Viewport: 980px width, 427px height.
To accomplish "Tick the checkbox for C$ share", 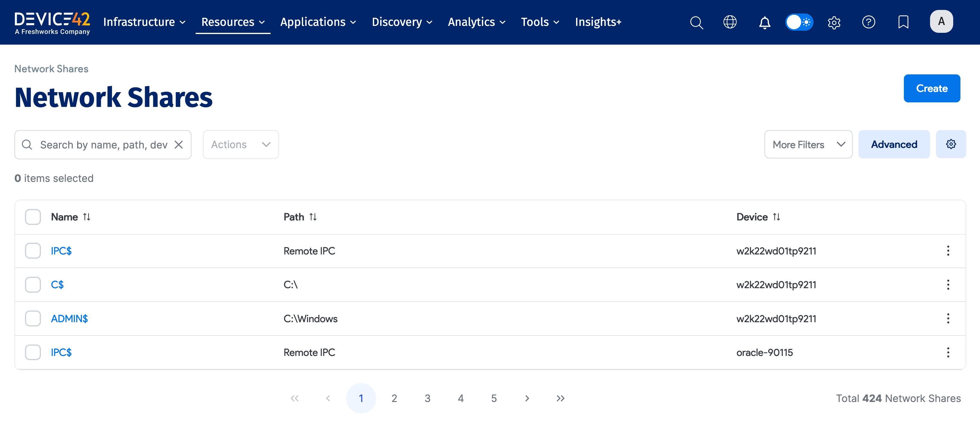I will (33, 284).
